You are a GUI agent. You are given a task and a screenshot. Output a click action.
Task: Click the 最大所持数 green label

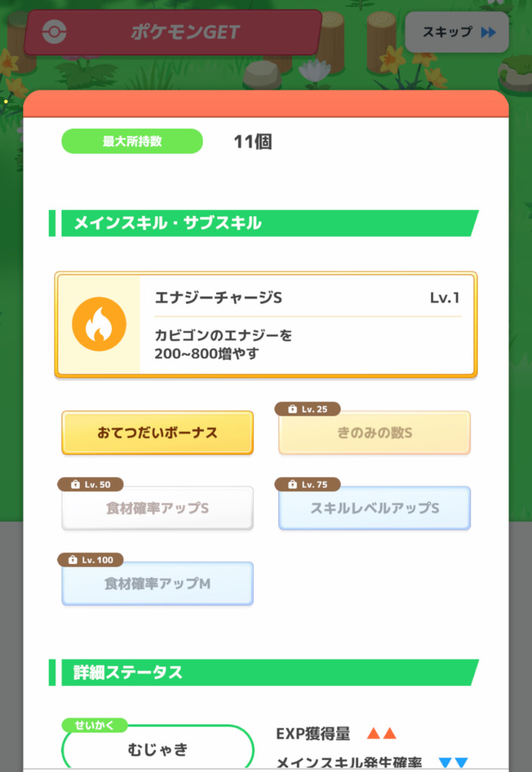click(x=132, y=141)
